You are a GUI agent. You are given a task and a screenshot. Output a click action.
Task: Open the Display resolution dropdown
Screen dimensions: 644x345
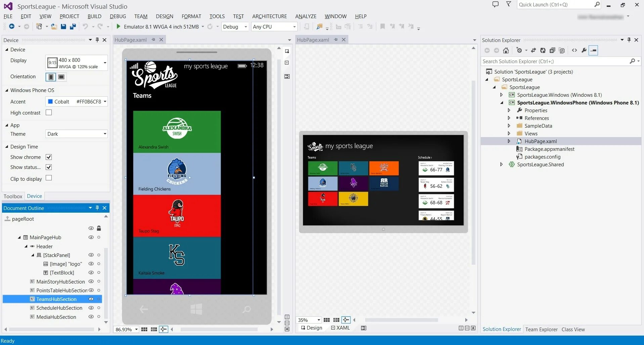[77, 63]
